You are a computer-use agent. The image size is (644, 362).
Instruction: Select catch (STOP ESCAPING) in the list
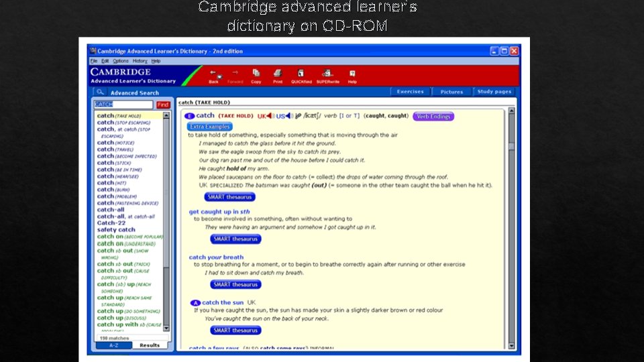tap(123, 122)
